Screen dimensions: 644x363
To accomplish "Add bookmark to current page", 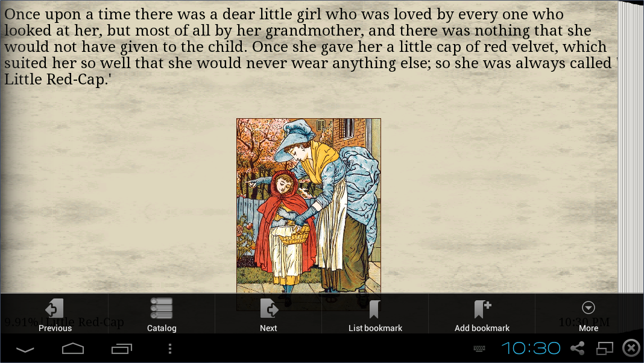I will (x=482, y=314).
